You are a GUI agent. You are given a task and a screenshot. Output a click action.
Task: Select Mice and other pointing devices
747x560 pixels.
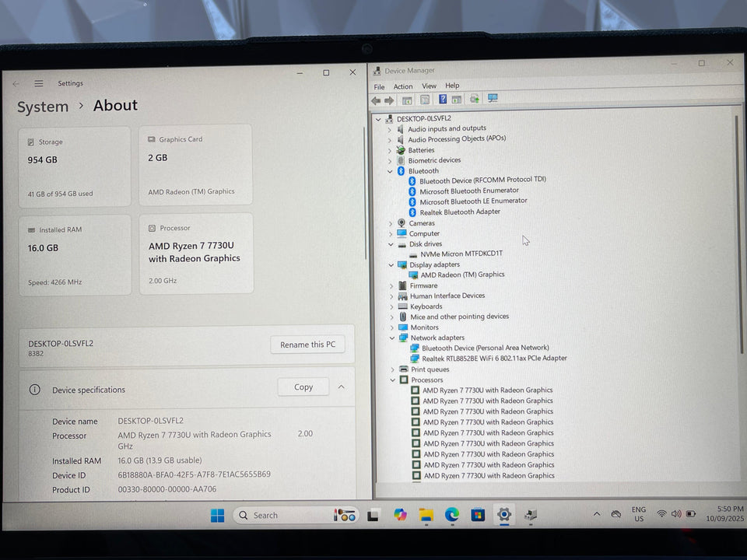pyautogui.click(x=459, y=317)
